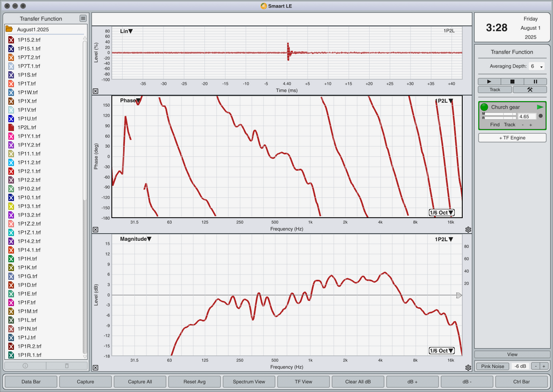This screenshot has width=553, height=392.
Task: Click the file list vertical scrollbar
Action: point(85,120)
